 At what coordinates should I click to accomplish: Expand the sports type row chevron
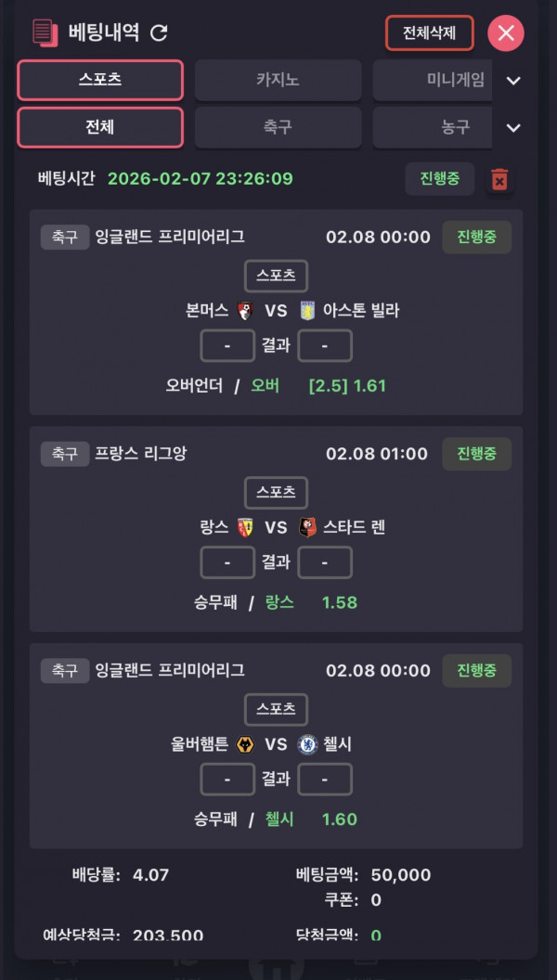pos(513,128)
